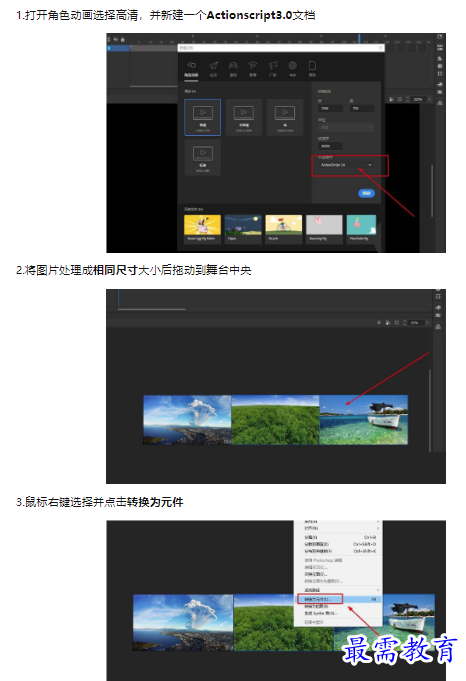Click the width input field
Viewport: 466px width, 681px height.
330,108
